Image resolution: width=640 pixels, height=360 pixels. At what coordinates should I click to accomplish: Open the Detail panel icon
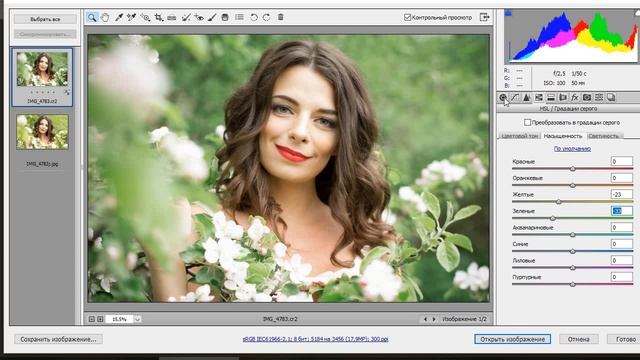tap(527, 97)
